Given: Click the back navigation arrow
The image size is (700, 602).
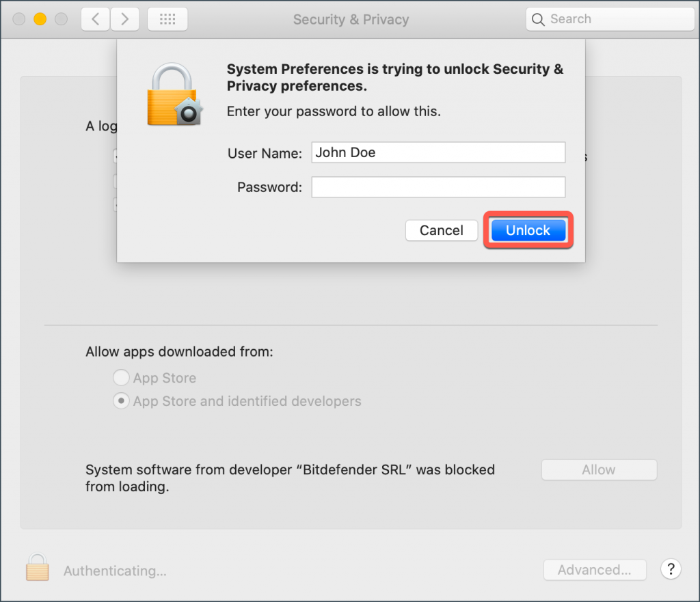Looking at the screenshot, I should click(96, 19).
